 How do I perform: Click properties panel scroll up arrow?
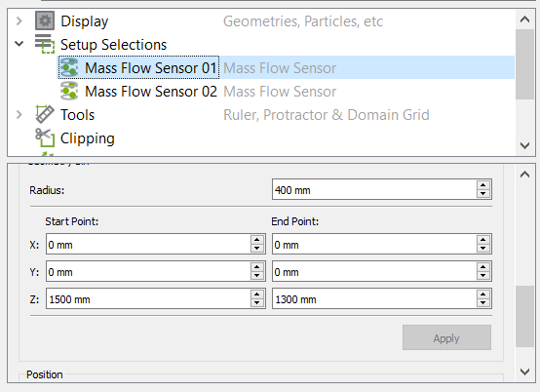click(524, 175)
